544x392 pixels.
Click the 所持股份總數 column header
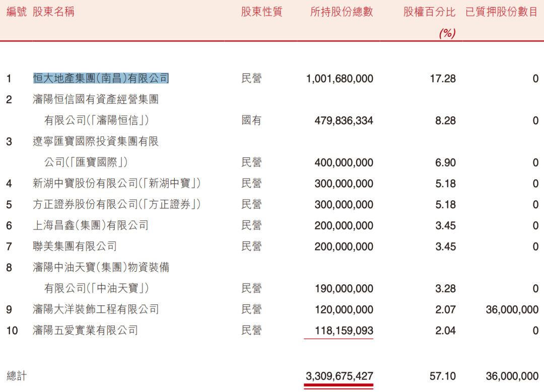342,12
